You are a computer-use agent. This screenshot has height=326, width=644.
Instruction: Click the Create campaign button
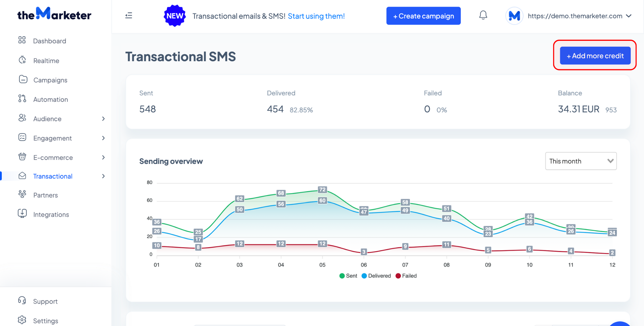click(423, 16)
